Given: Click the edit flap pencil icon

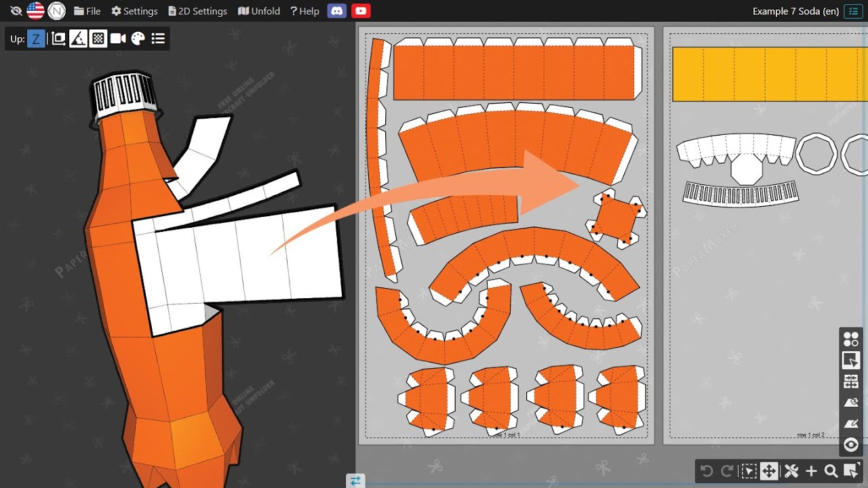Looking at the screenshot, I should click(850, 424).
